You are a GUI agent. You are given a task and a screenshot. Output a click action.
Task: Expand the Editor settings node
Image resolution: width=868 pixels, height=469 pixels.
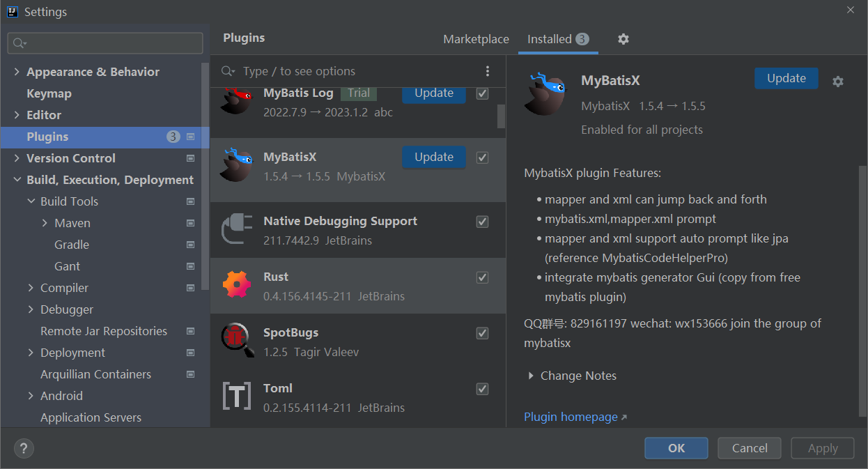[17, 115]
